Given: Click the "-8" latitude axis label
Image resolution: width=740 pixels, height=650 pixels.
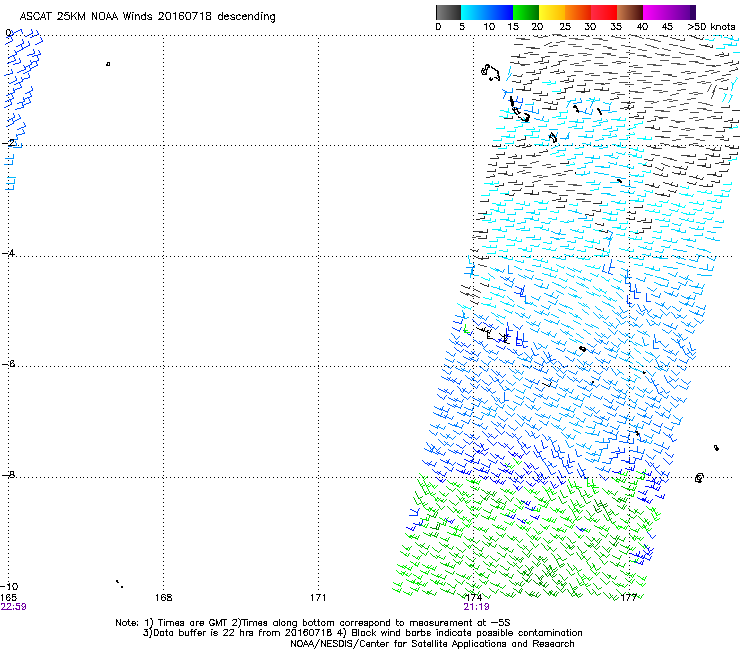Looking at the screenshot, I should 8,475.
